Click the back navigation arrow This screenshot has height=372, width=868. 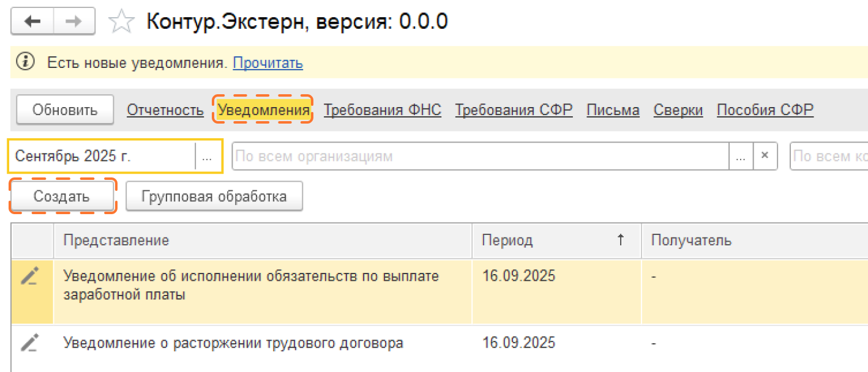tap(32, 22)
